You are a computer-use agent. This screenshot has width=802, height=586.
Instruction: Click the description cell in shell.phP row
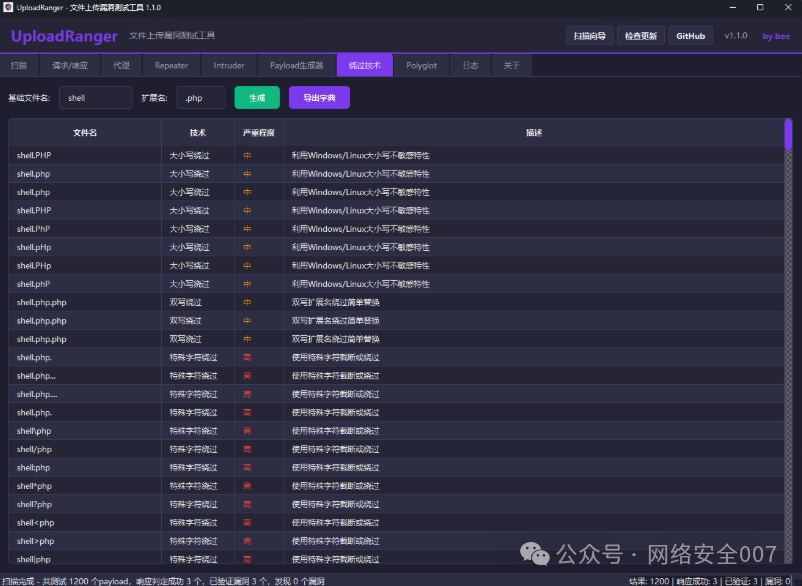[533, 284]
